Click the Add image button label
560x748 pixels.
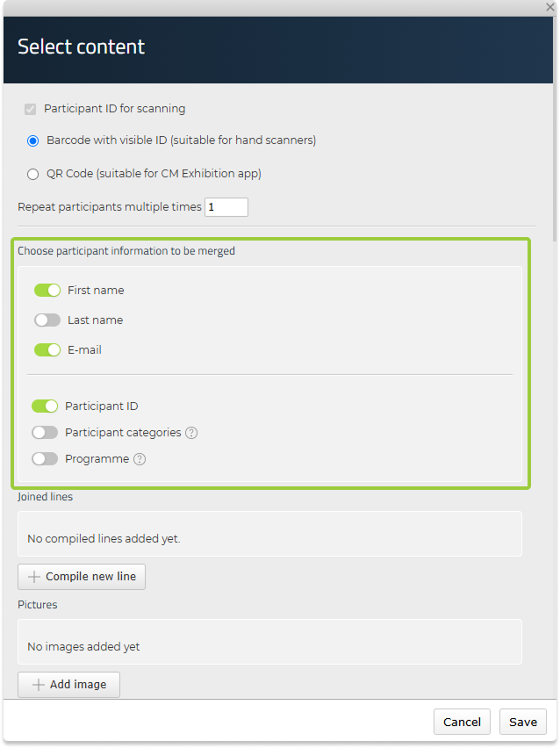pyautogui.click(x=78, y=685)
